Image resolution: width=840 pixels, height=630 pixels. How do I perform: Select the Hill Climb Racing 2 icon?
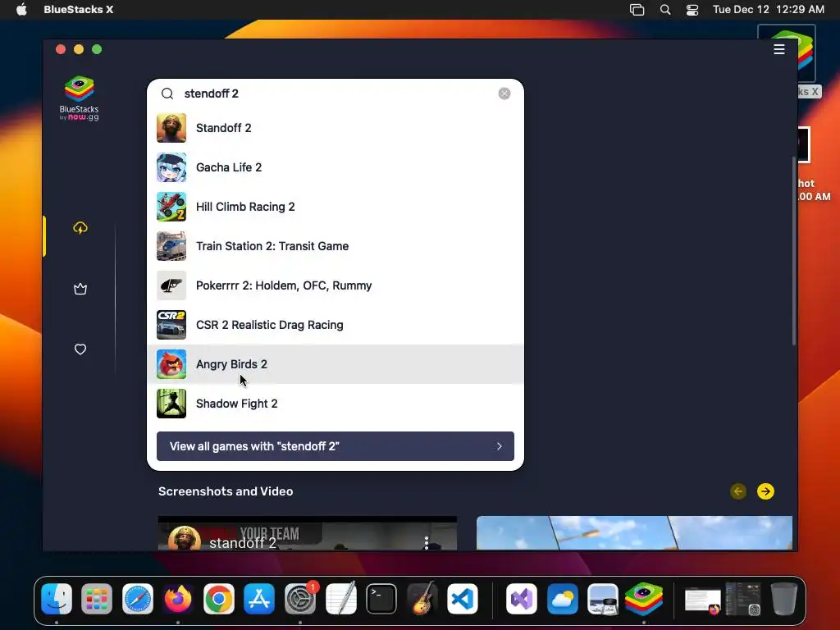click(171, 207)
